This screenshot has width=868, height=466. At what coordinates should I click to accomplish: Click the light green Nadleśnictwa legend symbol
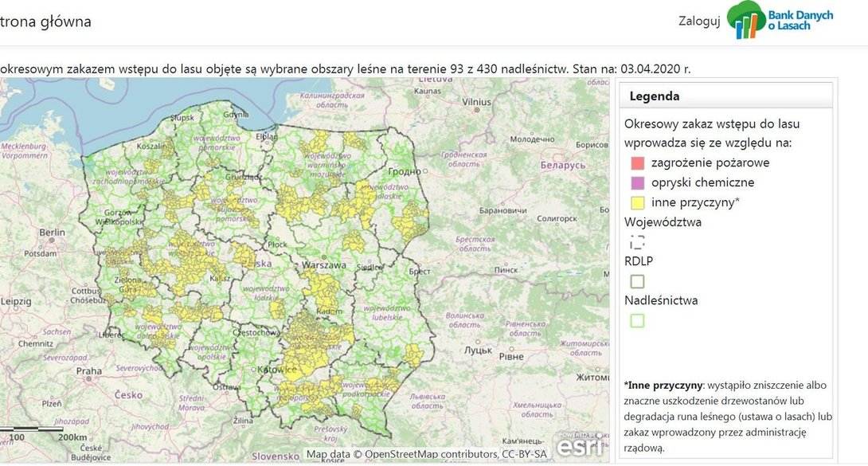(638, 321)
